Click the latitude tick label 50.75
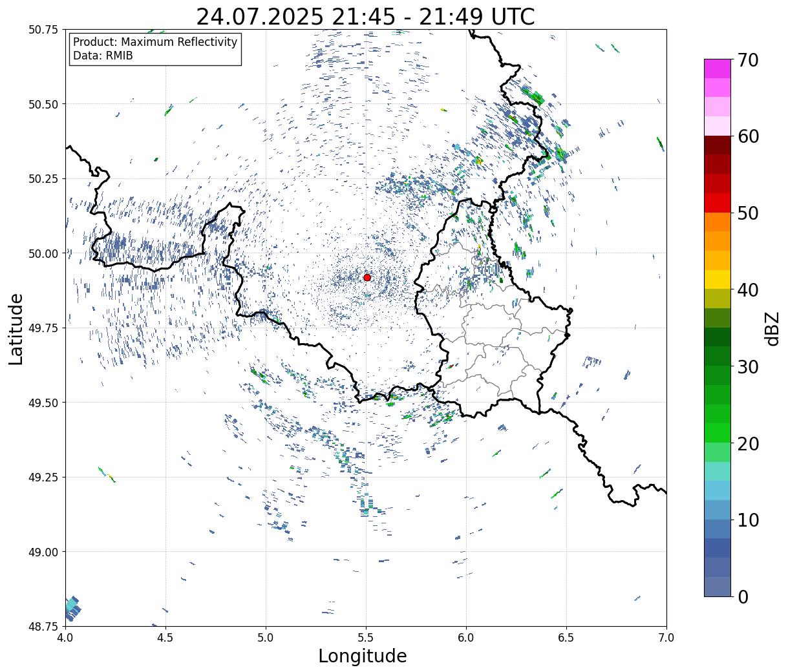The image size is (788, 672). [x=43, y=30]
